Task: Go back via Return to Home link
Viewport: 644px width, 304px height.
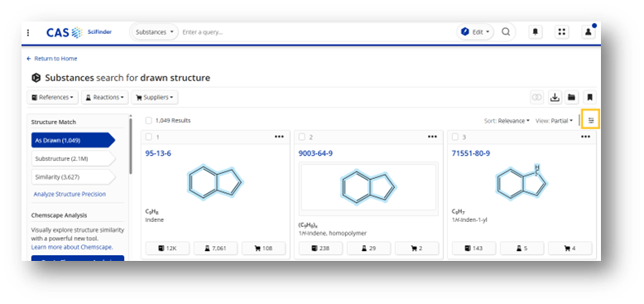Action: (52, 59)
